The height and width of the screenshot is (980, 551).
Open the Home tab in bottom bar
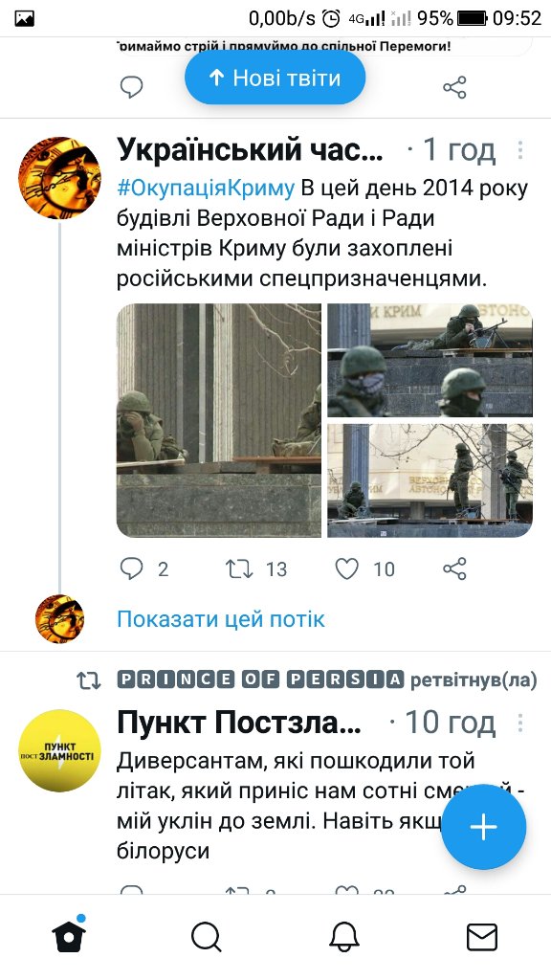pos(69,935)
